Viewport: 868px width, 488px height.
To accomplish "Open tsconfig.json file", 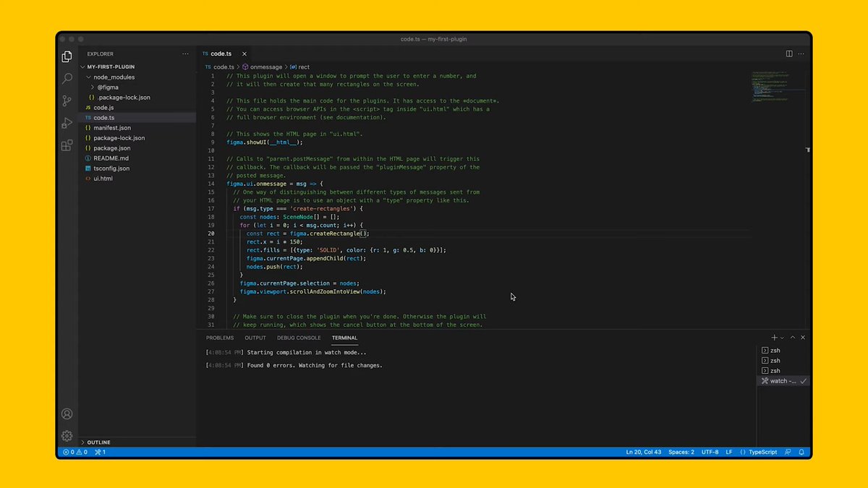I will (x=137, y=168).
